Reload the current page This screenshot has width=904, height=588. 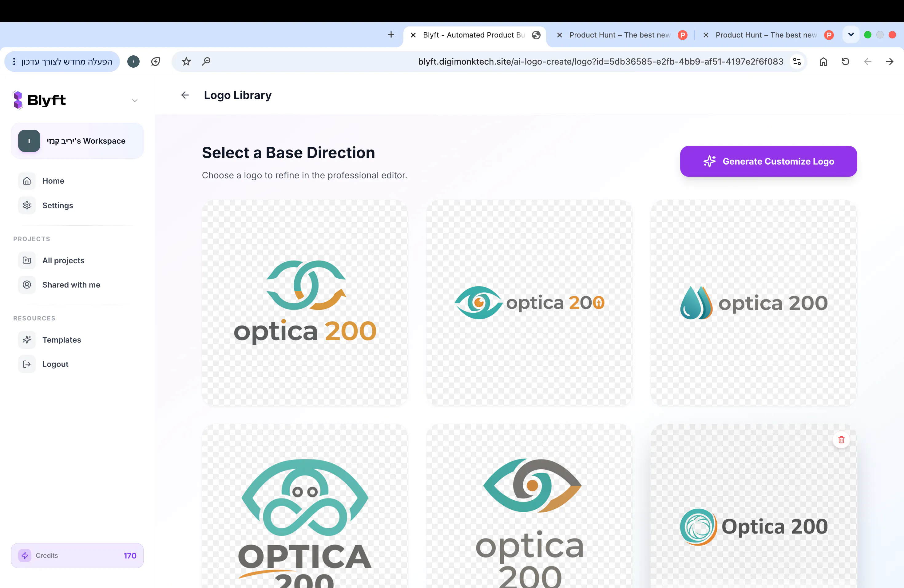click(x=845, y=62)
